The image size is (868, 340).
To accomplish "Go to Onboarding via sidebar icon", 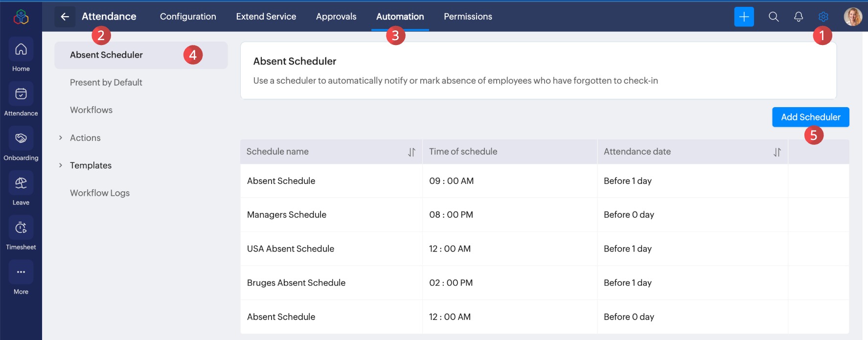I will click(21, 138).
